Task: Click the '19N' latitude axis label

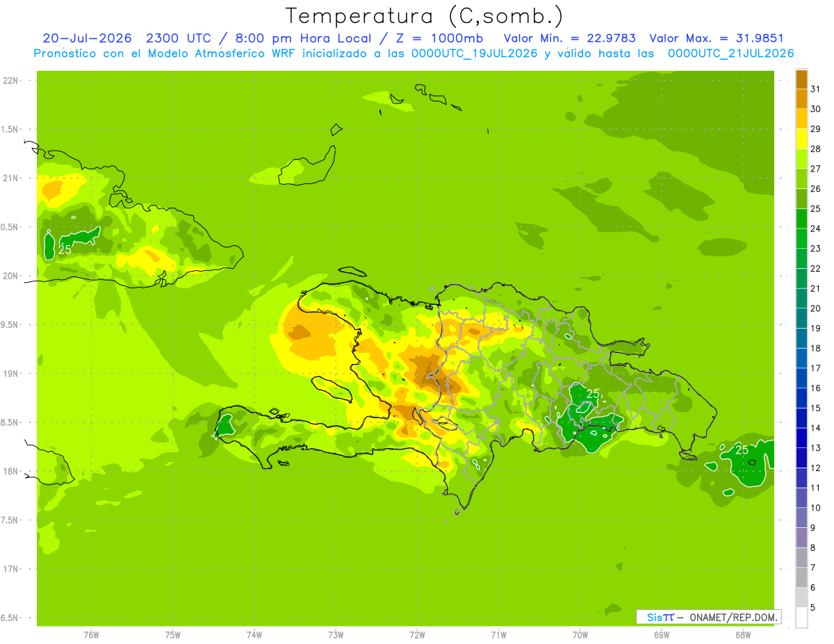Action: tap(11, 374)
